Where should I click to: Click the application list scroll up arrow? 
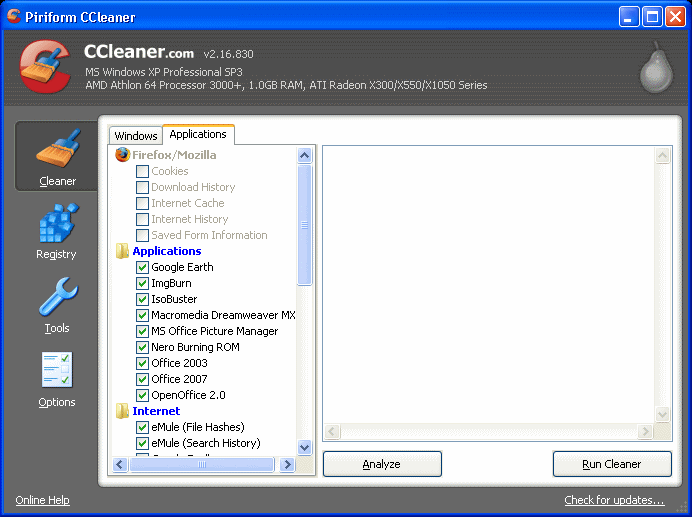(x=305, y=155)
